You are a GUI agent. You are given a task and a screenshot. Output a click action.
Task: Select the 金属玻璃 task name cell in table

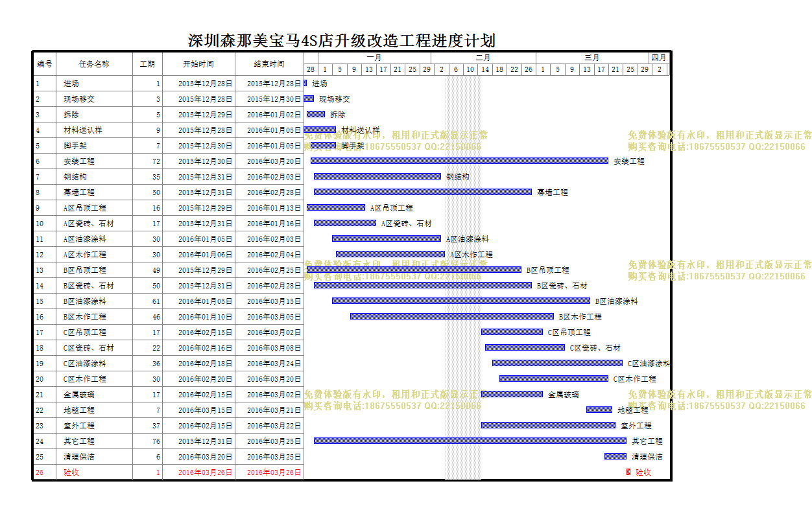point(95,395)
